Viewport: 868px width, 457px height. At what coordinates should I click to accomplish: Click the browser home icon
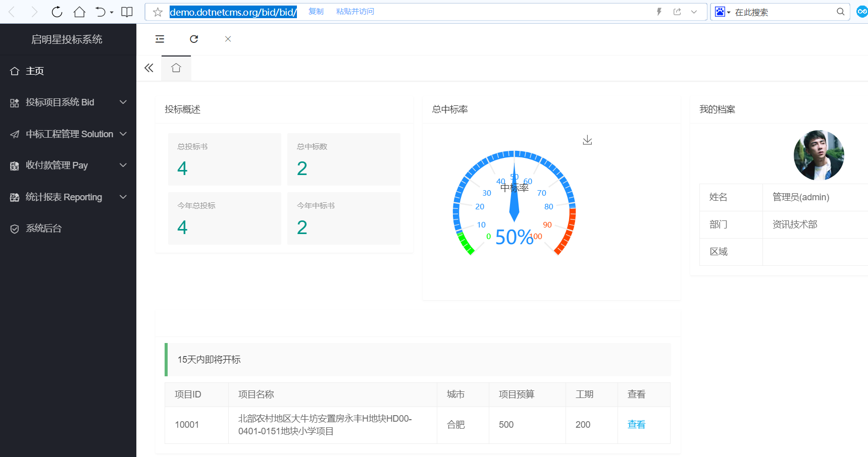[x=79, y=12]
